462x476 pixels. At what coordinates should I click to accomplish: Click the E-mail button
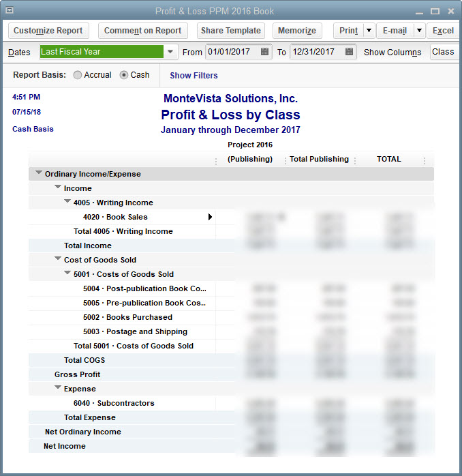(395, 31)
